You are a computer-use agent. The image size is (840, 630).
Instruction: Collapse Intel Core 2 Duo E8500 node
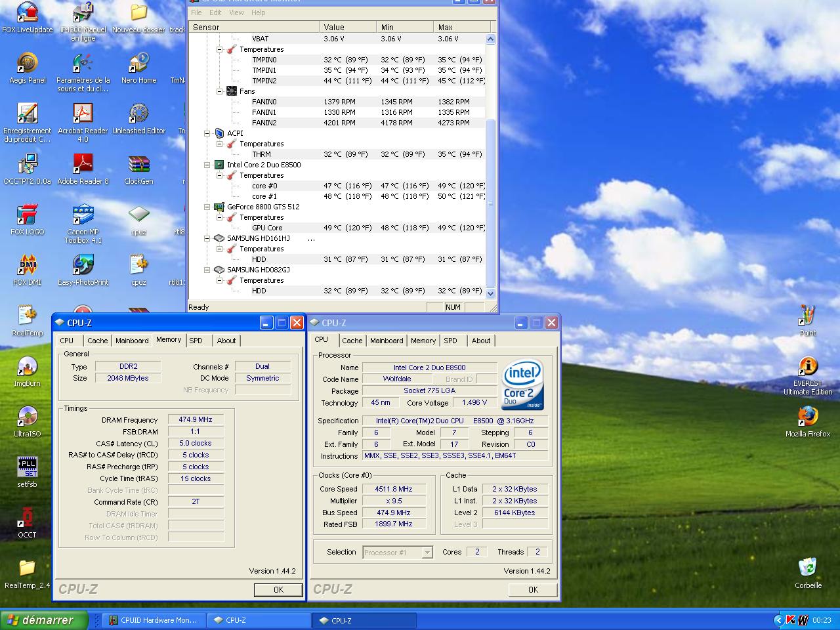click(207, 165)
